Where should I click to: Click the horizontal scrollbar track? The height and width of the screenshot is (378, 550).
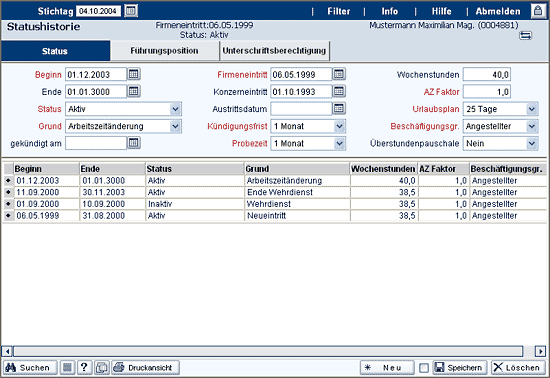pos(268,351)
